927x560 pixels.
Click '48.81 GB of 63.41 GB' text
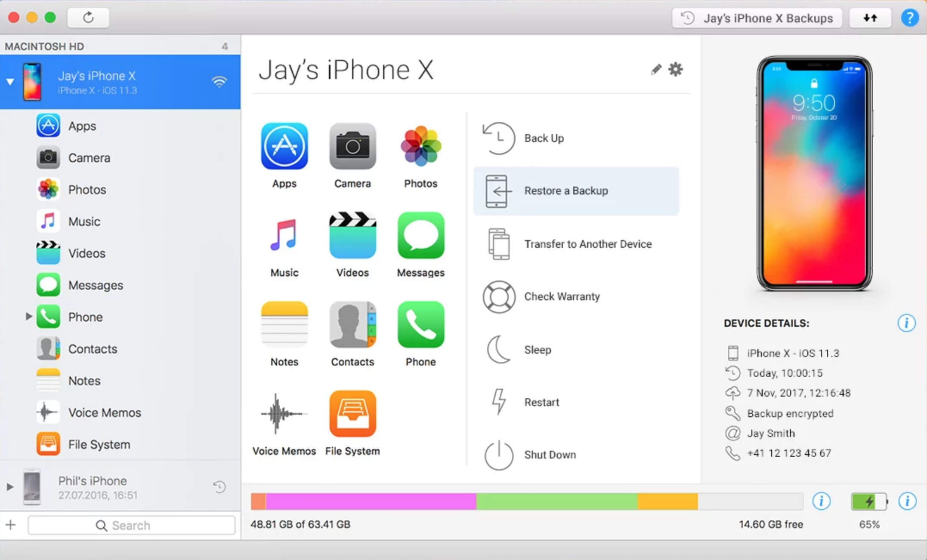300,524
